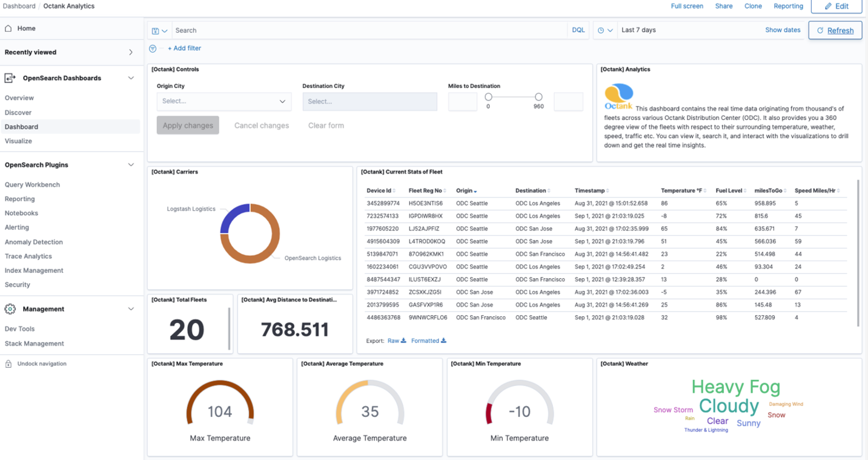Click Show dates link
The width and height of the screenshot is (868, 460).
[x=783, y=30]
